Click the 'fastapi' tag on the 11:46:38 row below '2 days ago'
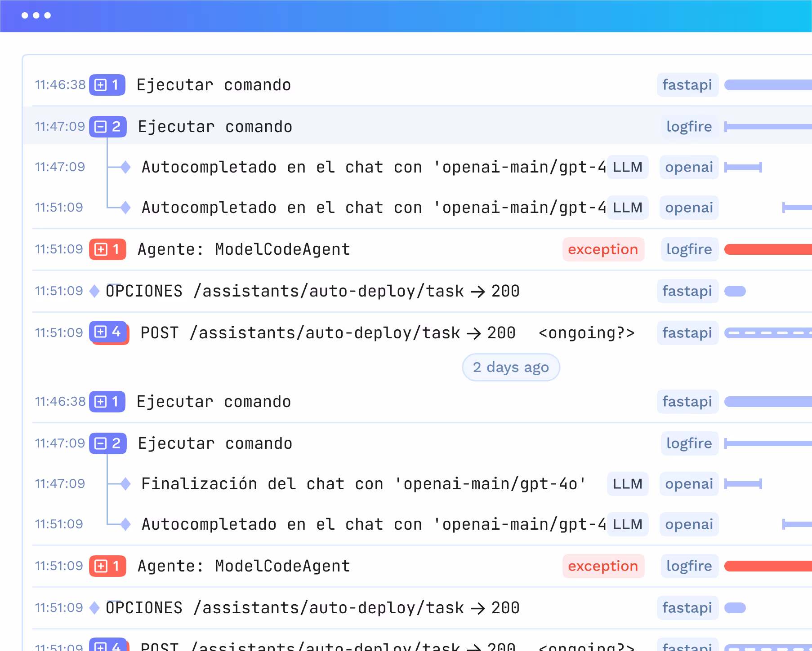Screen dimensions: 812x651 687,402
